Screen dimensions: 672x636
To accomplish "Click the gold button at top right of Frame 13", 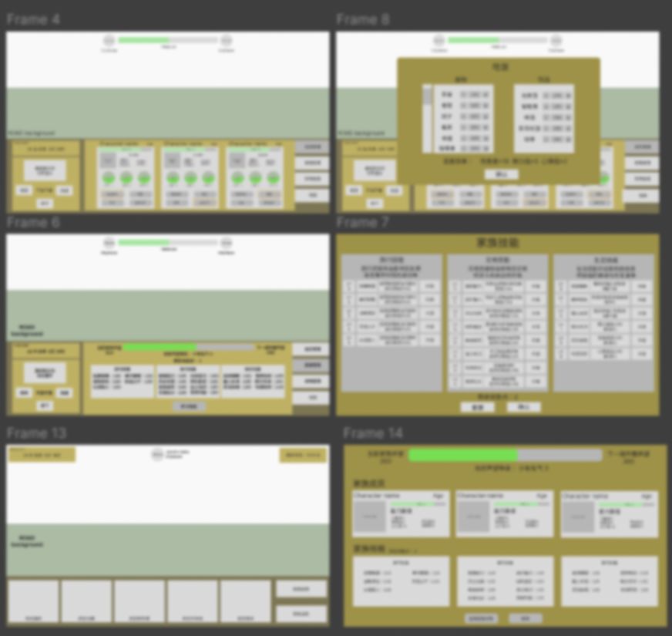I will coord(303,455).
